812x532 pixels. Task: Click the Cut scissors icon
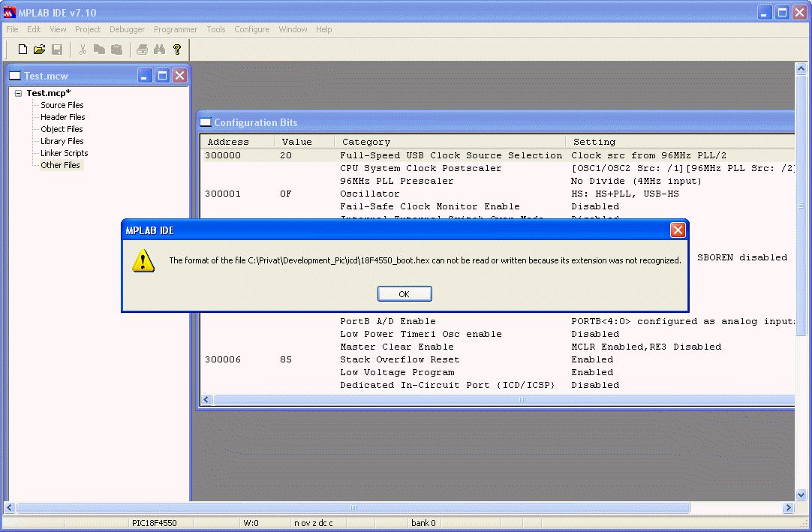83,50
